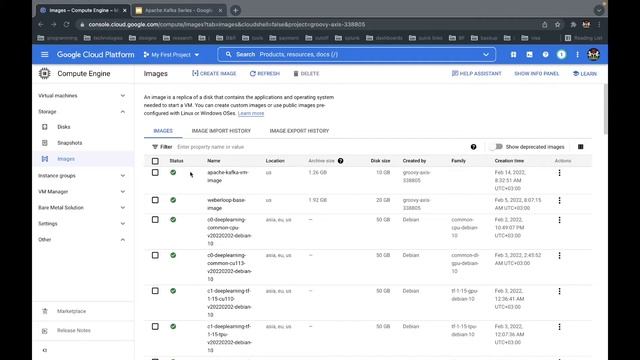Open the apache-kafka-vm-image name link
Viewport: 640px width, 360px height.
coord(227,176)
